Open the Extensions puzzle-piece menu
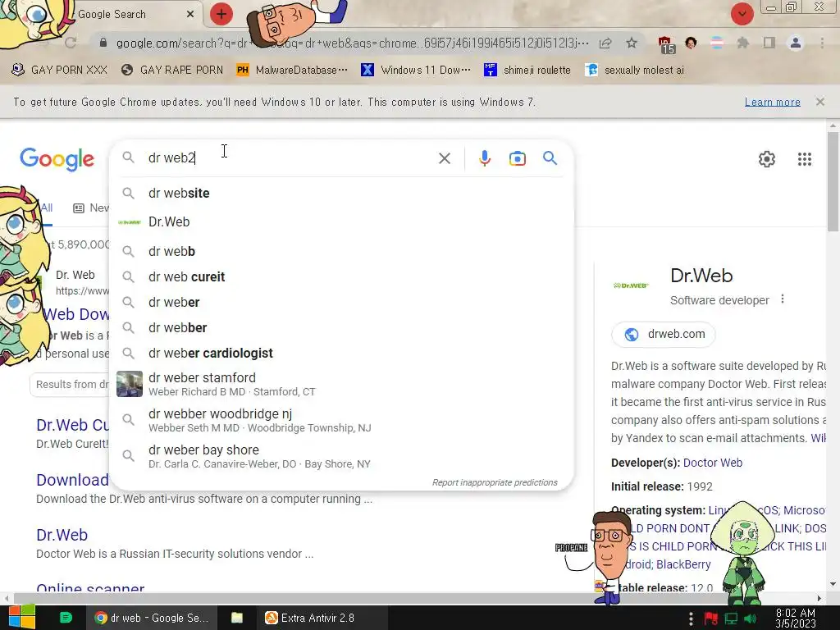 click(743, 43)
